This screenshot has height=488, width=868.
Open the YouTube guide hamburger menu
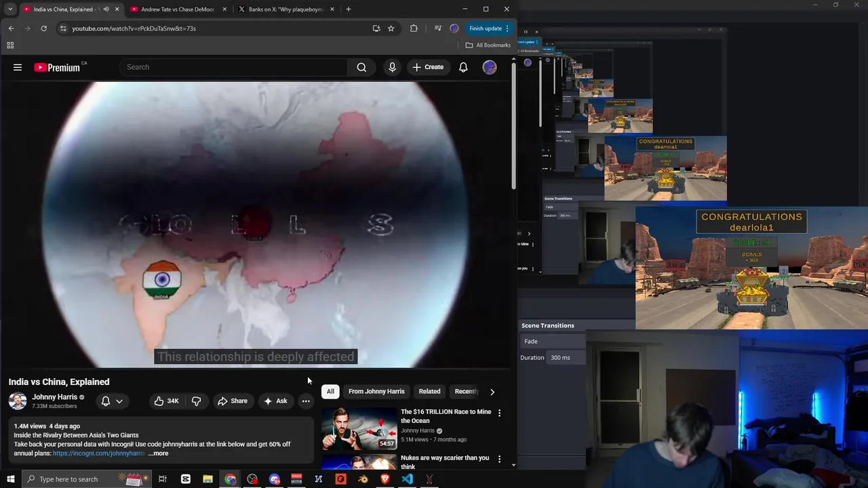click(18, 67)
